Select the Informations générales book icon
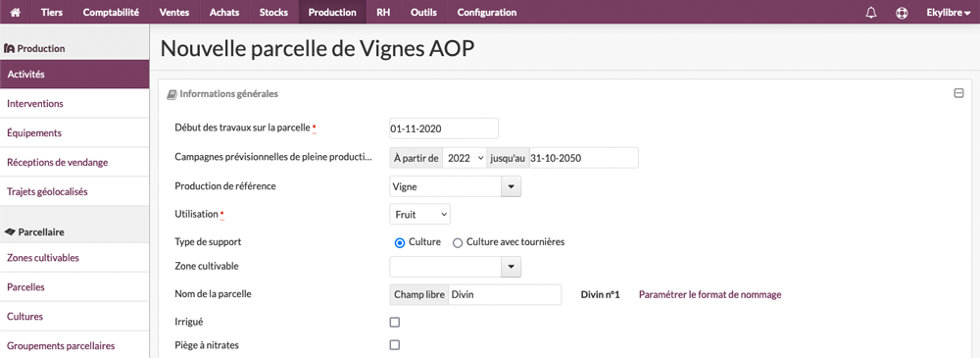 171,94
